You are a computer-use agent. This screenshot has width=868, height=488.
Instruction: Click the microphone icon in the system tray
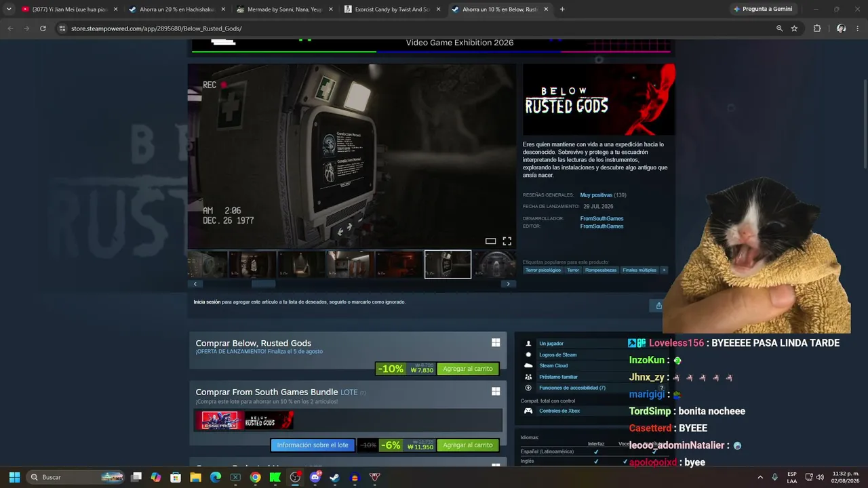774,477
